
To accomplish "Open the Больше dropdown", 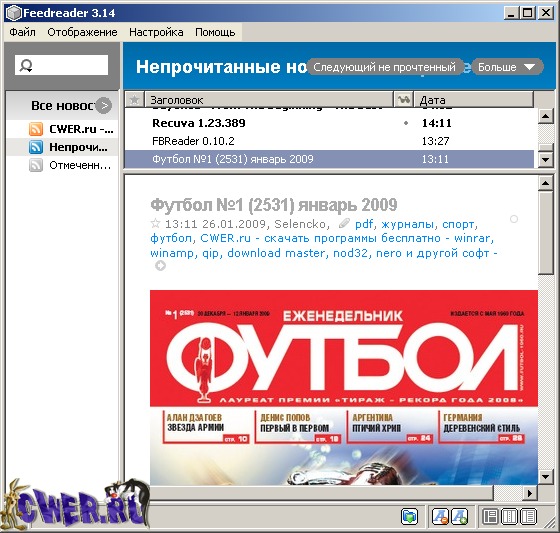I will tap(507, 67).
